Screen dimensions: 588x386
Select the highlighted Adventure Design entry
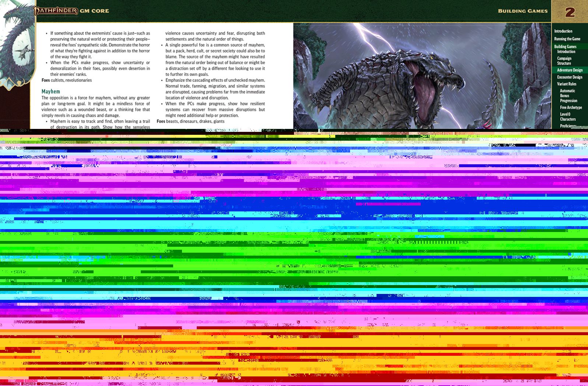570,70
